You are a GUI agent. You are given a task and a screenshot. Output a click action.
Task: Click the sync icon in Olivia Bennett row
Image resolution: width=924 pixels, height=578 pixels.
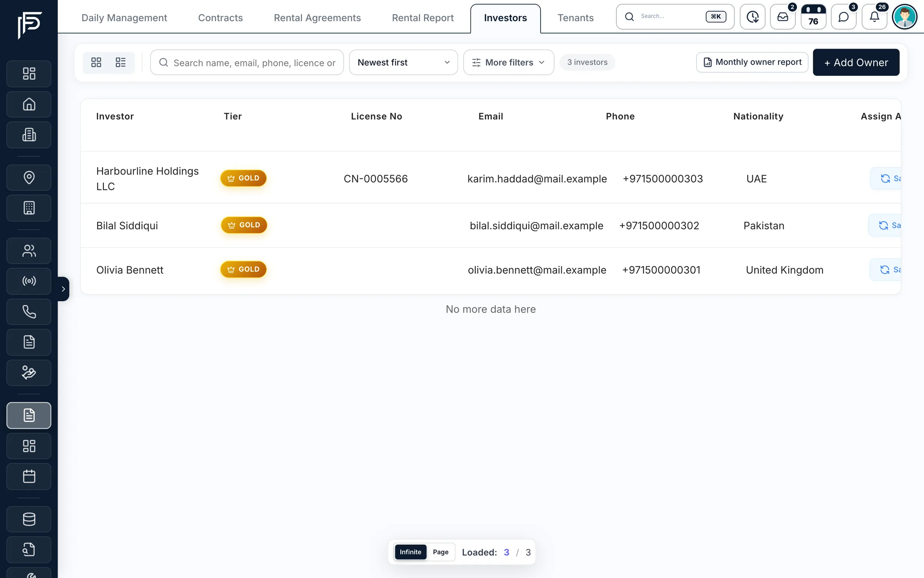coord(885,270)
